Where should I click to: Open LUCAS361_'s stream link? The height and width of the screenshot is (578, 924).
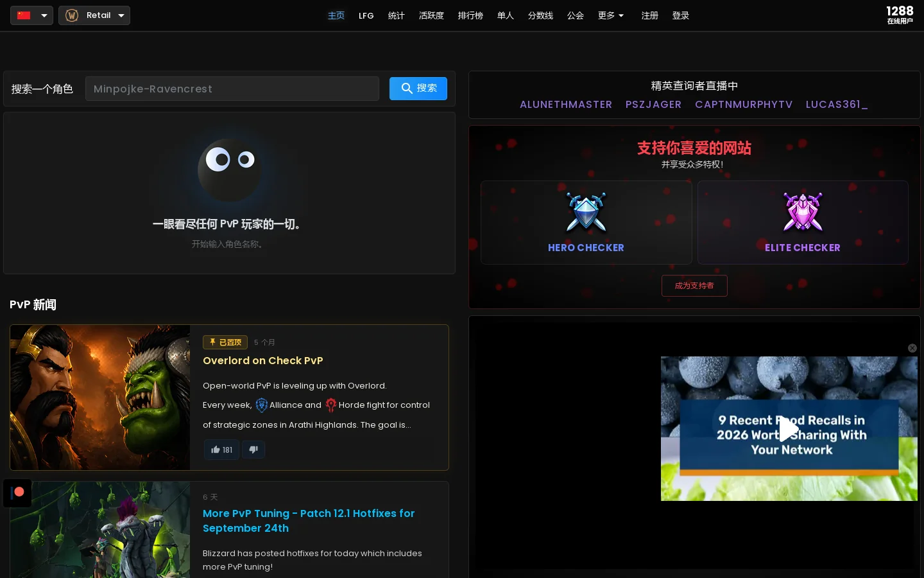[837, 105]
